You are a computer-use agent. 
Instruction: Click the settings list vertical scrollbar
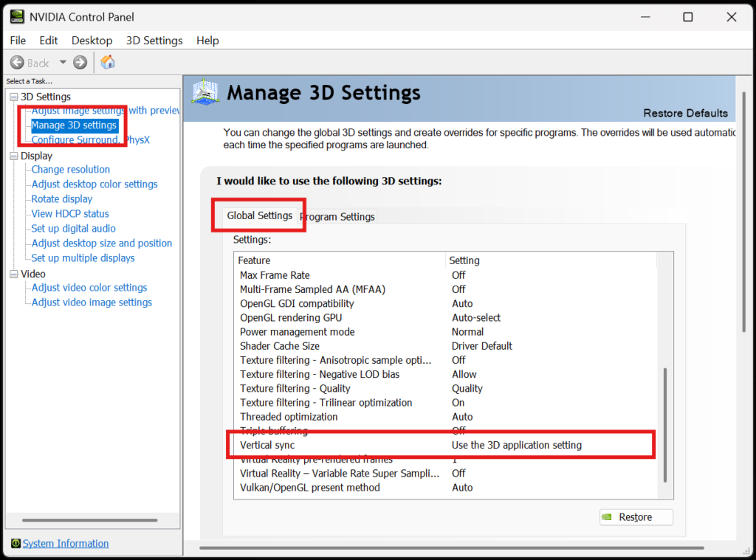pyautogui.click(x=664, y=424)
